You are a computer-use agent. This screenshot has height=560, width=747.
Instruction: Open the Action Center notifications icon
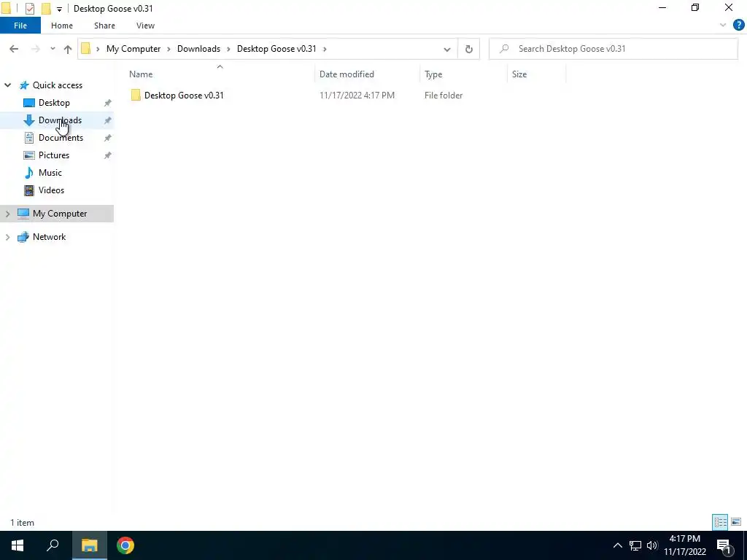pos(724,545)
